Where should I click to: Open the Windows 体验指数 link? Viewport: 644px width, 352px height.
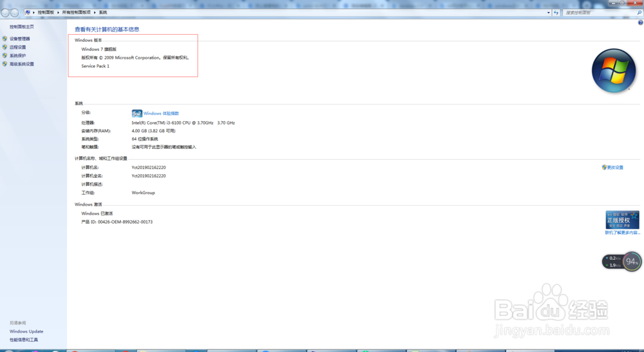161,113
